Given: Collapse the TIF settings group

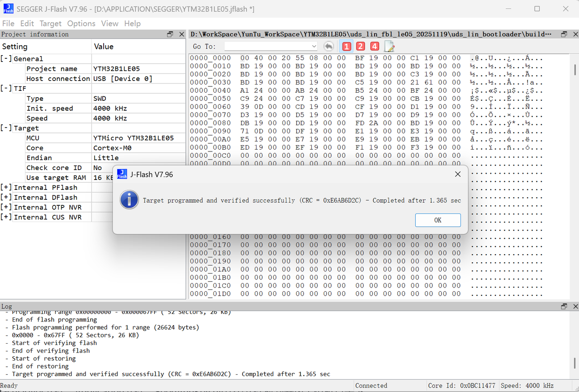Looking at the screenshot, I should click(x=6, y=89).
